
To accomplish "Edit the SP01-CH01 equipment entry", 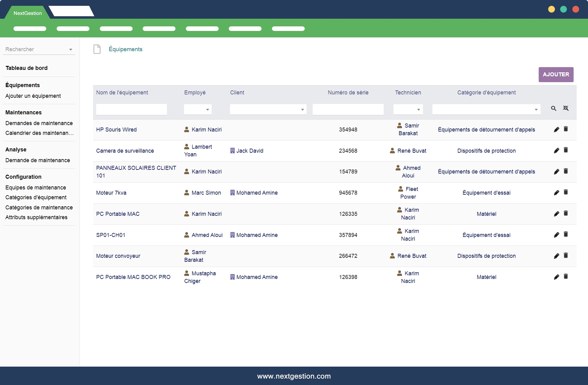I will pyautogui.click(x=556, y=235).
